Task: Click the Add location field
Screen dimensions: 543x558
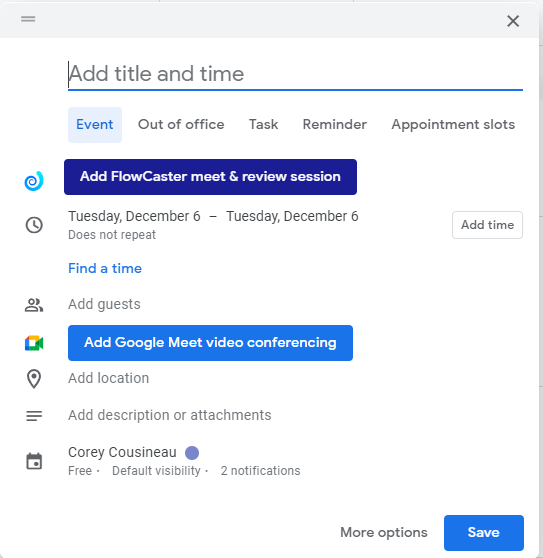Action: point(109,378)
